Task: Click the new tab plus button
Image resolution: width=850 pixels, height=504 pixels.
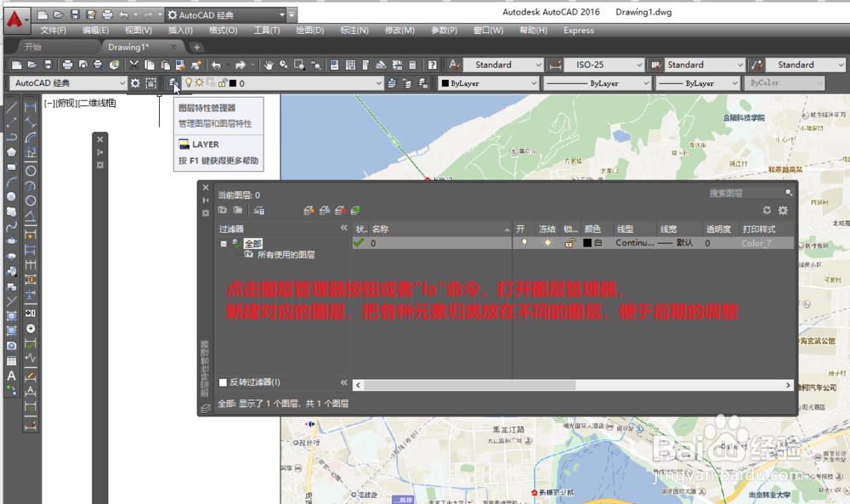Action: [x=197, y=47]
